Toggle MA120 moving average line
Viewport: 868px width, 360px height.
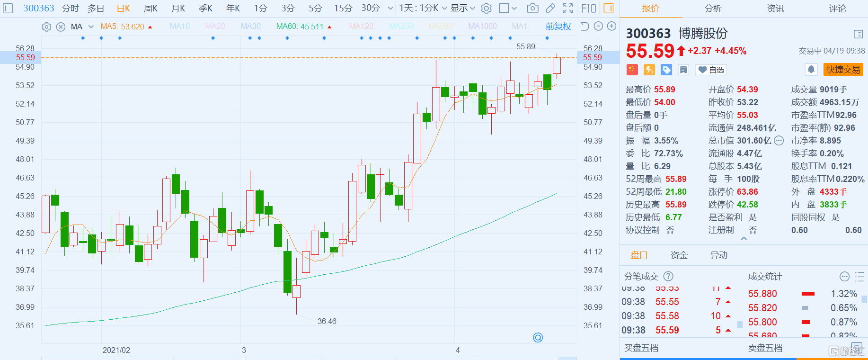(362, 27)
